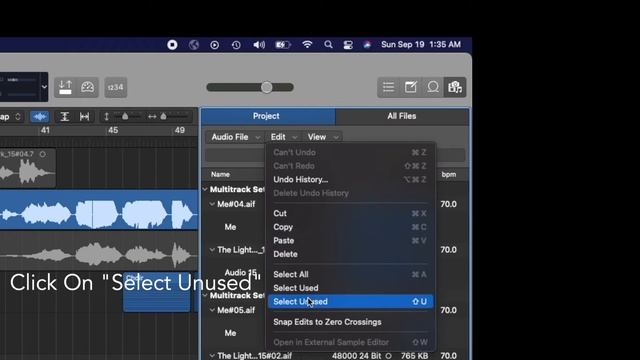The image size is (640, 360).
Task: Click the battery icon in menu bar
Action: point(282,44)
